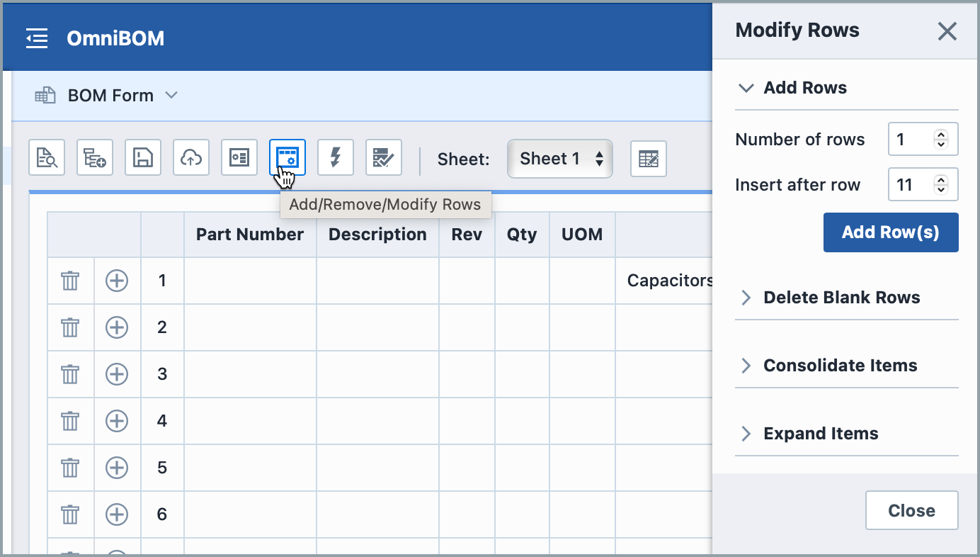Click the lightning bolt toolbar icon
This screenshot has height=557, width=980.
coord(336,157)
